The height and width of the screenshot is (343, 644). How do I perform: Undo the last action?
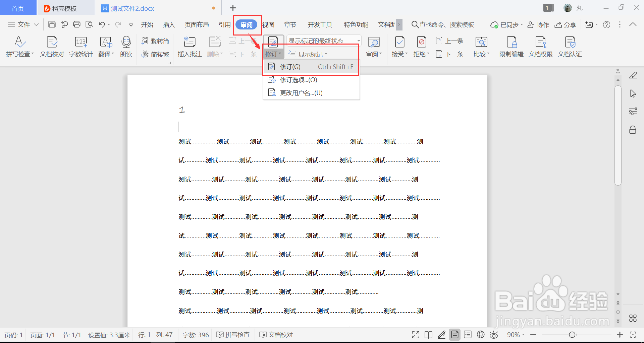pyautogui.click(x=102, y=24)
